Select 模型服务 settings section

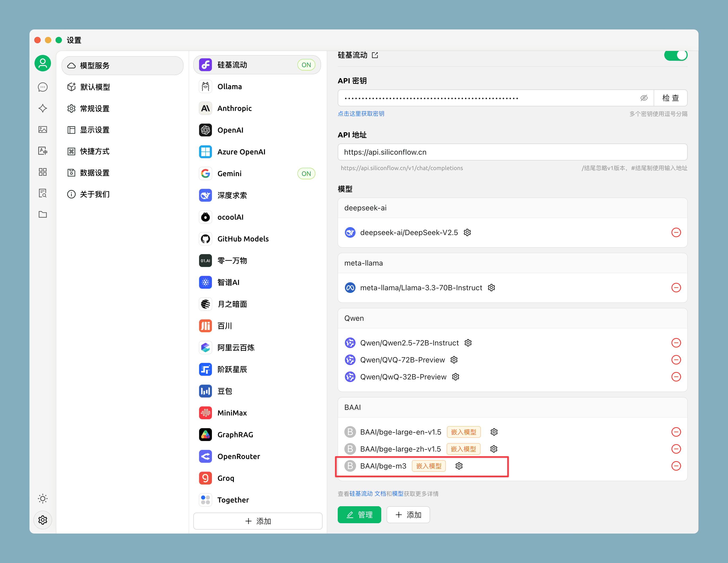click(122, 66)
